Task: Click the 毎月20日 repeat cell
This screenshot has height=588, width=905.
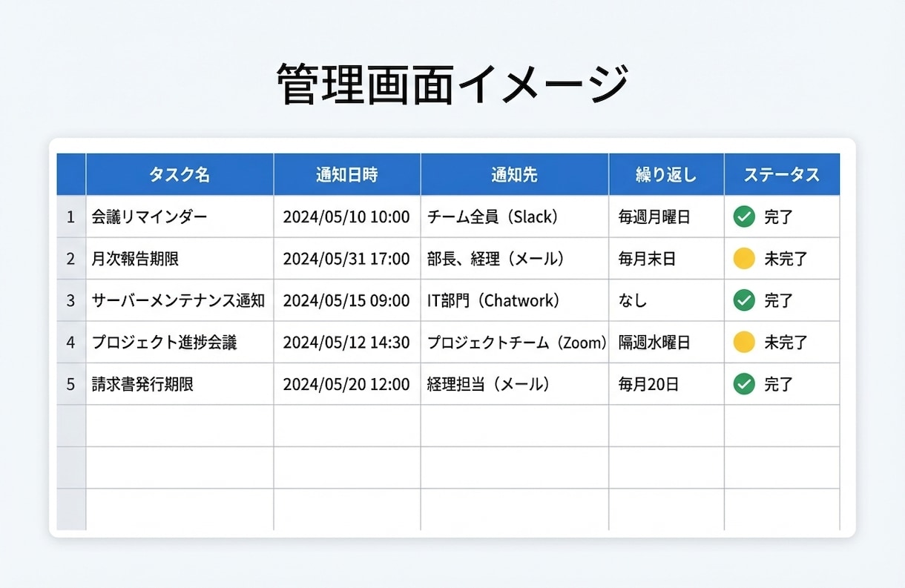Action: point(666,384)
